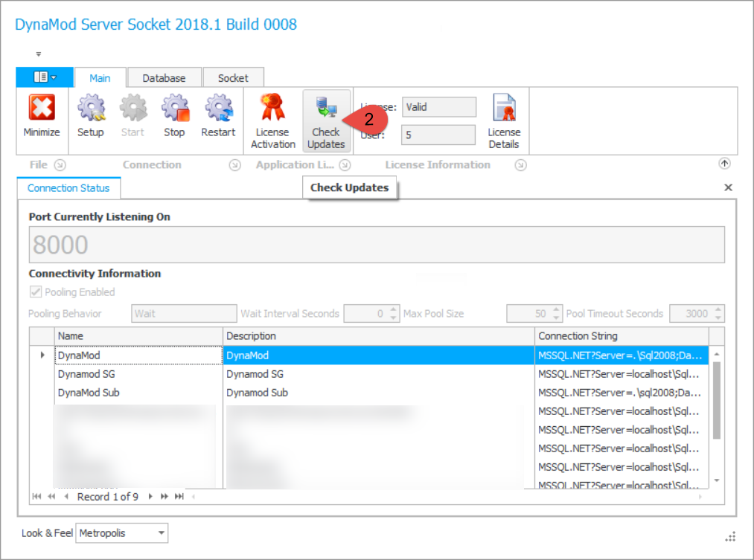Click the port 8000 field
The width and height of the screenshot is (754, 560).
[x=377, y=245]
